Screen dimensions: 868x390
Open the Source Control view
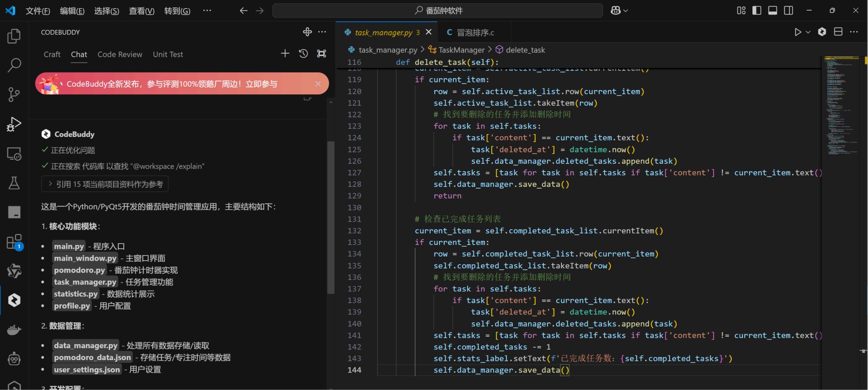pos(14,94)
